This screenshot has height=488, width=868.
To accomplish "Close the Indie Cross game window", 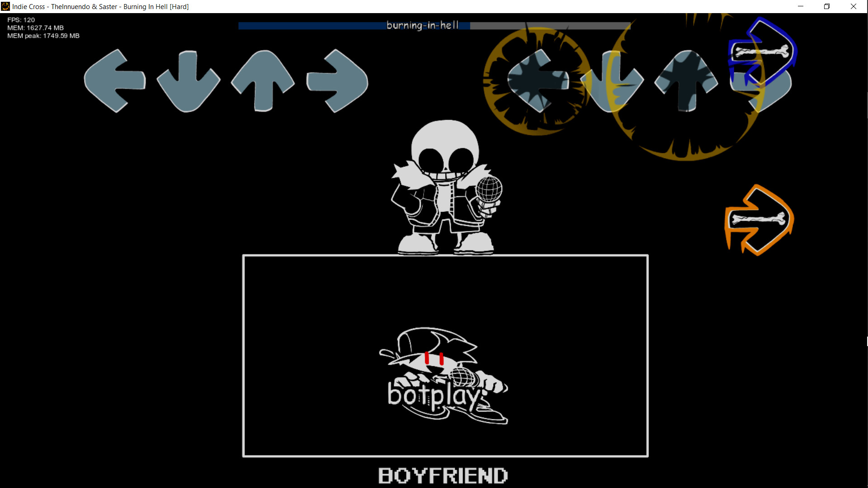I will tap(854, 6).
